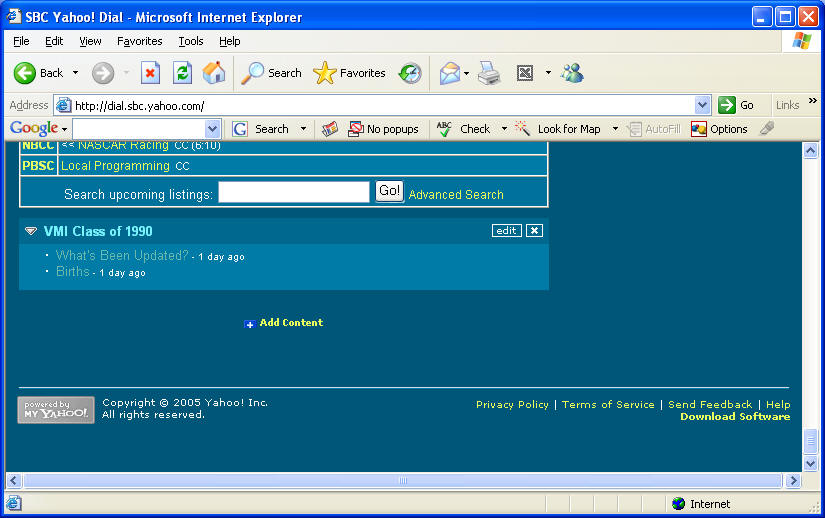Screen dimensions: 825x518
Task: Click the Mail envelope icon
Action: pyautogui.click(x=450, y=73)
